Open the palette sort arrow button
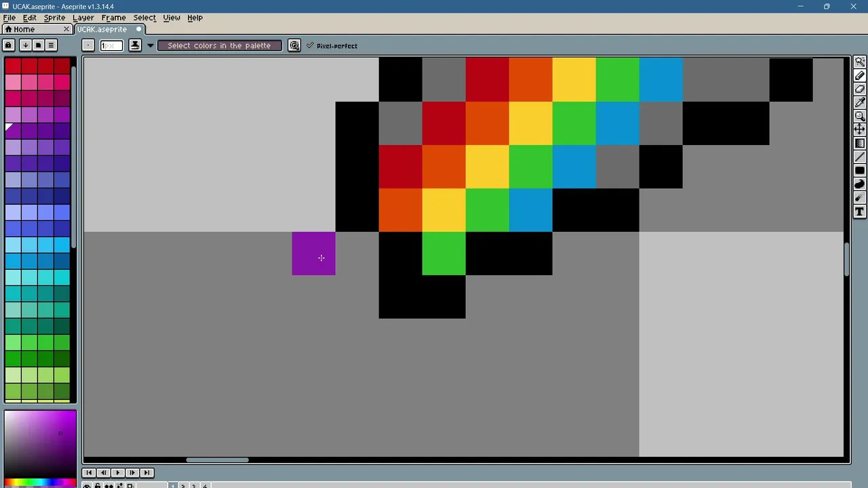The image size is (868, 488). (x=25, y=45)
